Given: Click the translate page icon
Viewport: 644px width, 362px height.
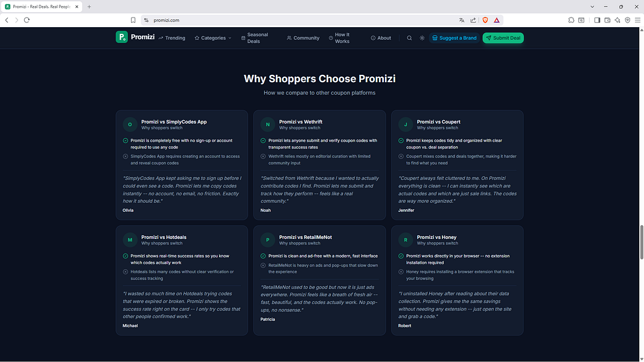Looking at the screenshot, I should point(462,20).
